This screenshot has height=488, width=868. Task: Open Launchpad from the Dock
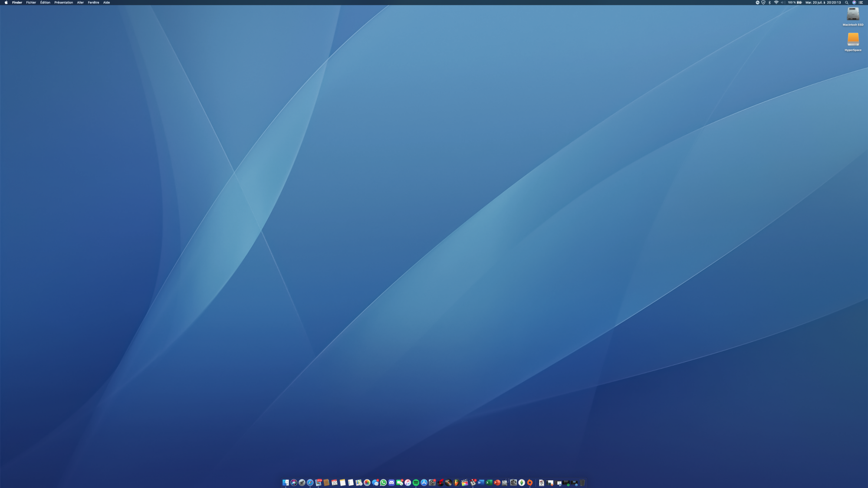pos(302,482)
